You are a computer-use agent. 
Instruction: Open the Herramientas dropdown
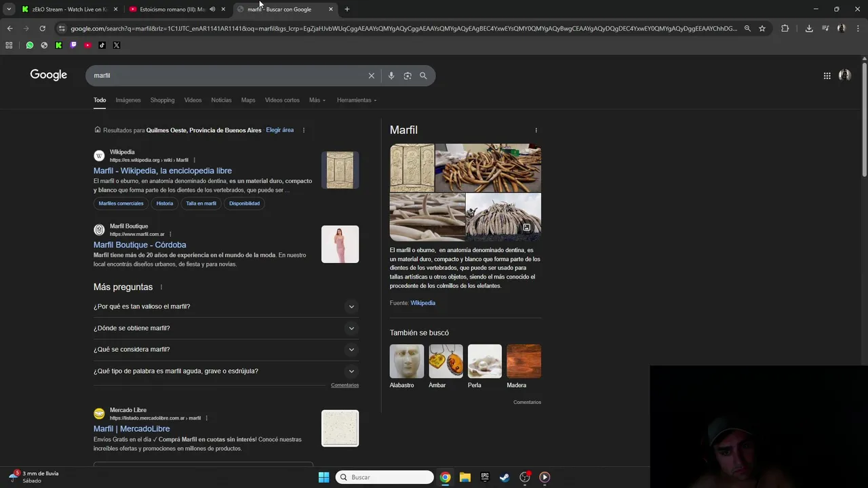click(x=357, y=100)
